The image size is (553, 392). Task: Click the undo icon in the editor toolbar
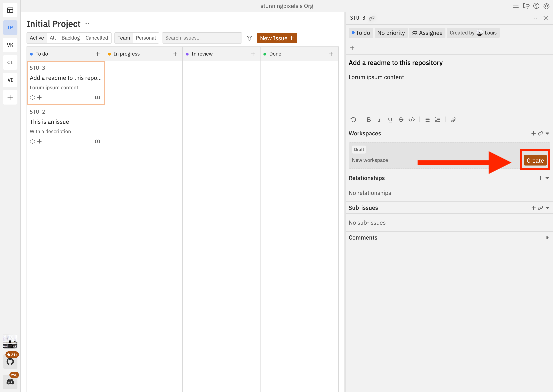353,119
